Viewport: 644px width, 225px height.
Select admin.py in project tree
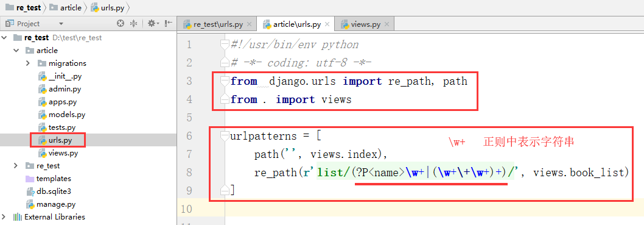[65, 89]
